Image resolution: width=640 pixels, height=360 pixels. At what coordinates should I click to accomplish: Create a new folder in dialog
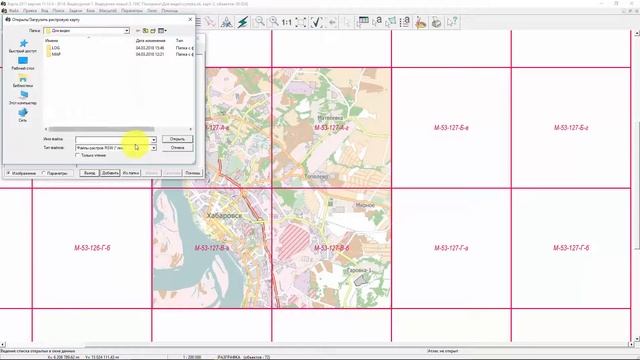pos(153,31)
